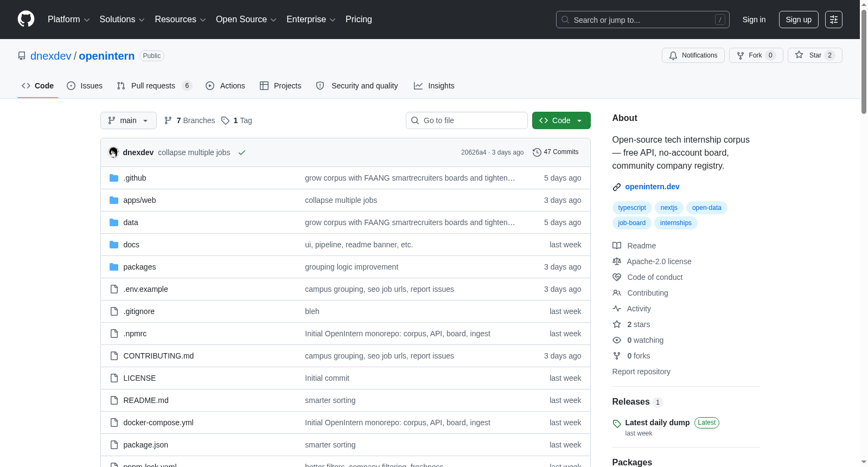Screen dimensions: 868x467
Task: Star the openintern repository
Action: [815, 55]
